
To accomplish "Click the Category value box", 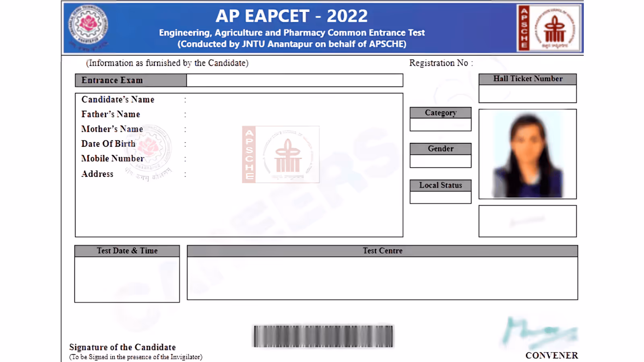I will click(x=440, y=125).
